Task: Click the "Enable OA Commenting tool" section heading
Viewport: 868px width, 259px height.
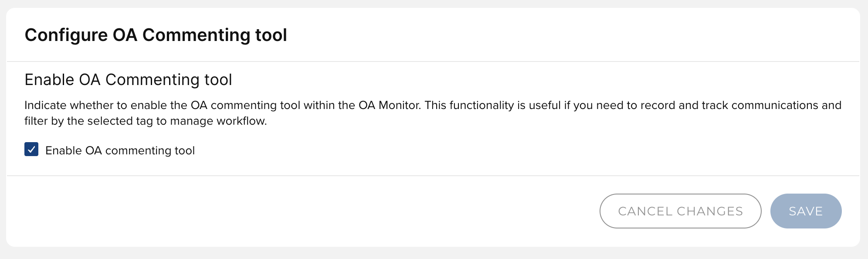Action: (128, 80)
